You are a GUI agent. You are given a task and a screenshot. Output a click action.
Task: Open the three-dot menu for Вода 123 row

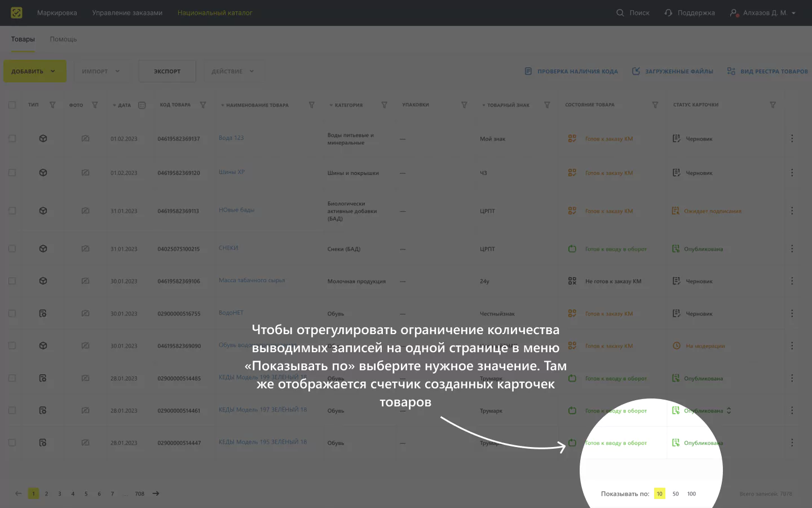(792, 138)
